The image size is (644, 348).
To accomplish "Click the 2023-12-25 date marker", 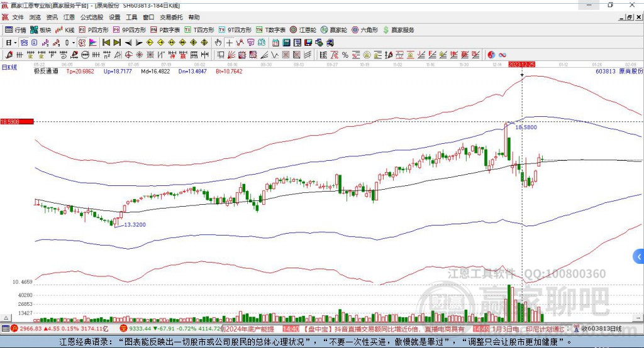I will pyautogui.click(x=521, y=65).
